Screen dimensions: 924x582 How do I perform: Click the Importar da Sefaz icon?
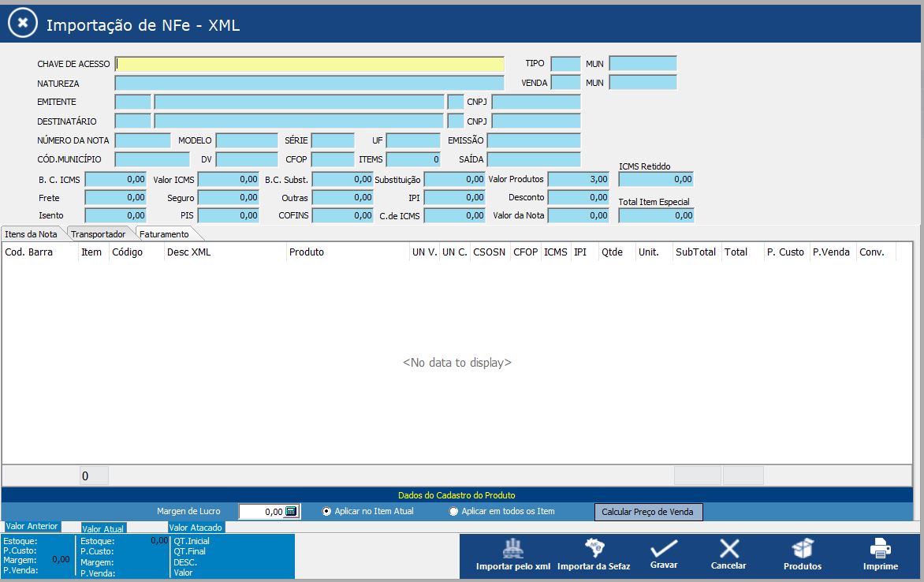pyautogui.click(x=594, y=549)
